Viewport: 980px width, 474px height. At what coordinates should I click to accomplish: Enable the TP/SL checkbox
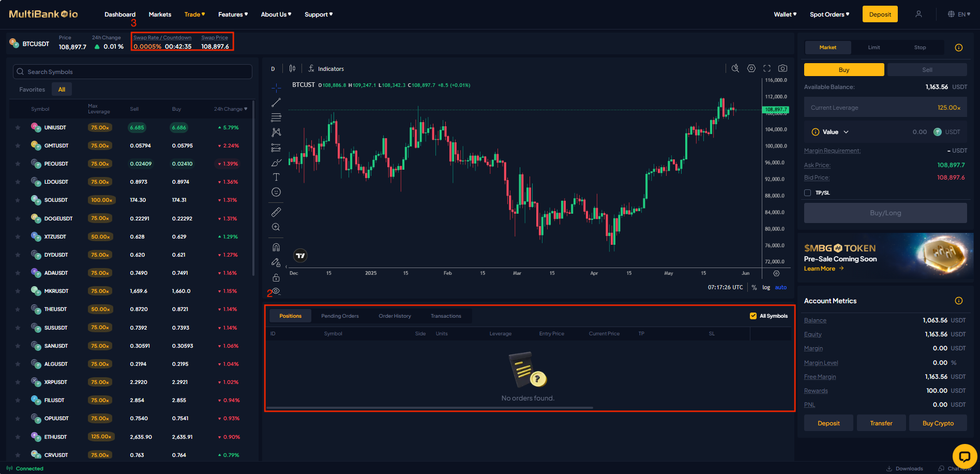pos(807,192)
